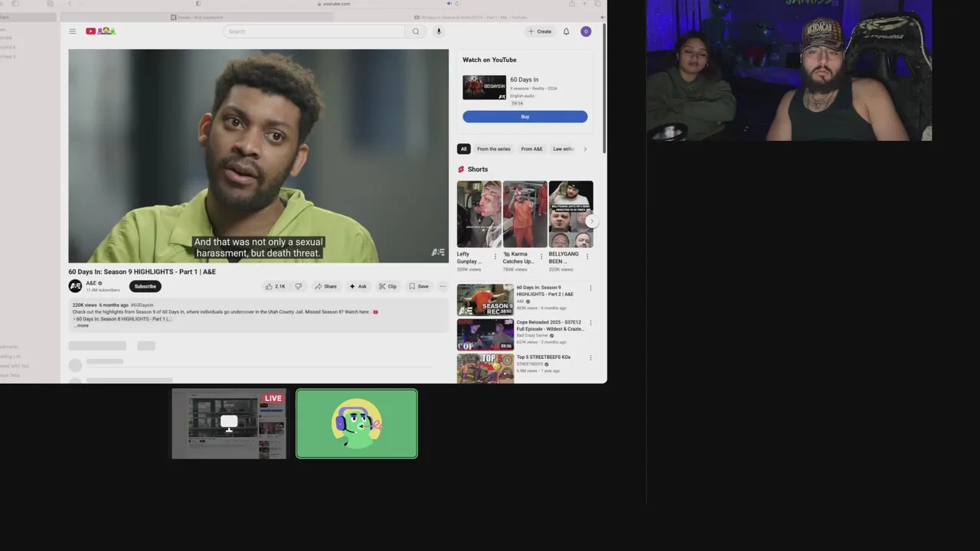Subscribe to the A&E channel

pos(145,286)
